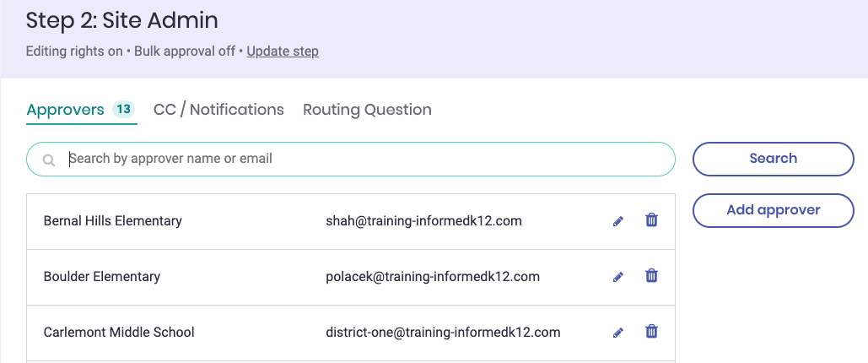The image size is (868, 363).
Task: Focus the approver name or email search field
Action: (x=350, y=159)
